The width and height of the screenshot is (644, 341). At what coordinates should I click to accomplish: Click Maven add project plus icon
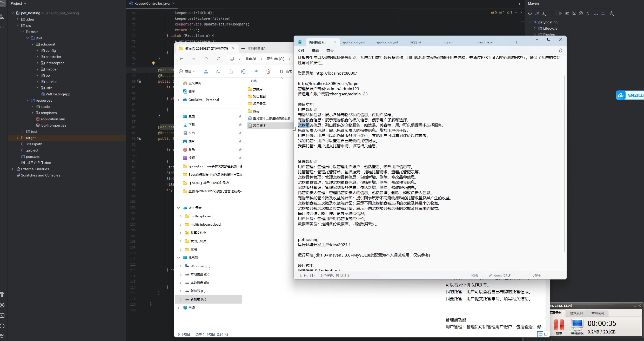click(552, 13)
